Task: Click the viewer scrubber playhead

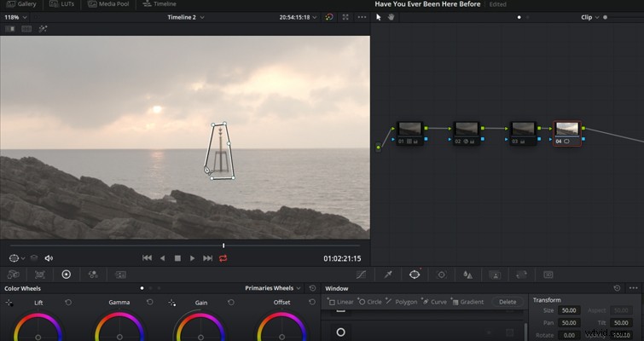Action: click(x=223, y=246)
